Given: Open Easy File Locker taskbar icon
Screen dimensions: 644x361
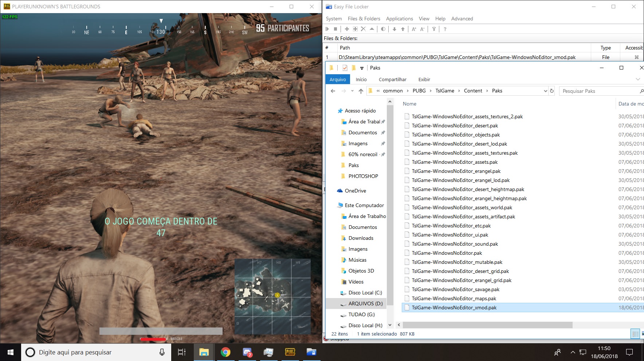Looking at the screenshot, I should coord(311,352).
